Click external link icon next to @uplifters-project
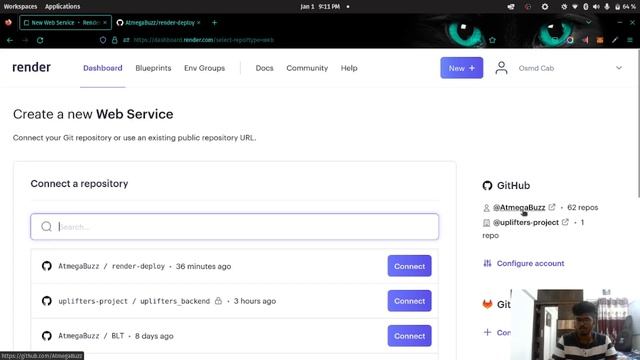 click(565, 222)
